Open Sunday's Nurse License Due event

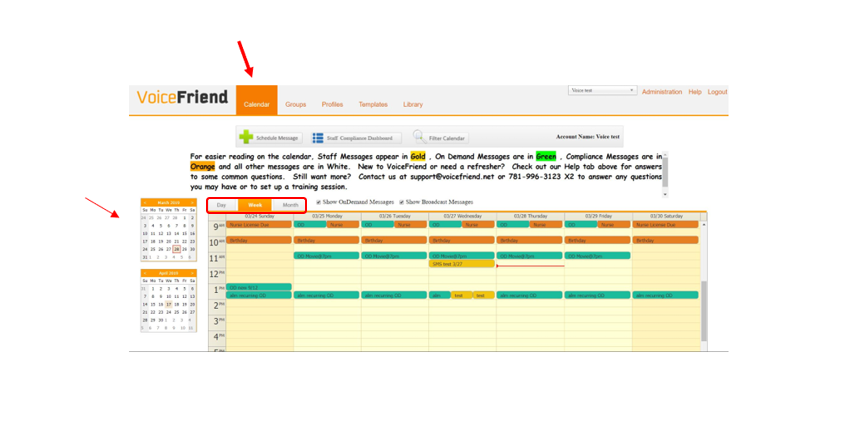(259, 224)
